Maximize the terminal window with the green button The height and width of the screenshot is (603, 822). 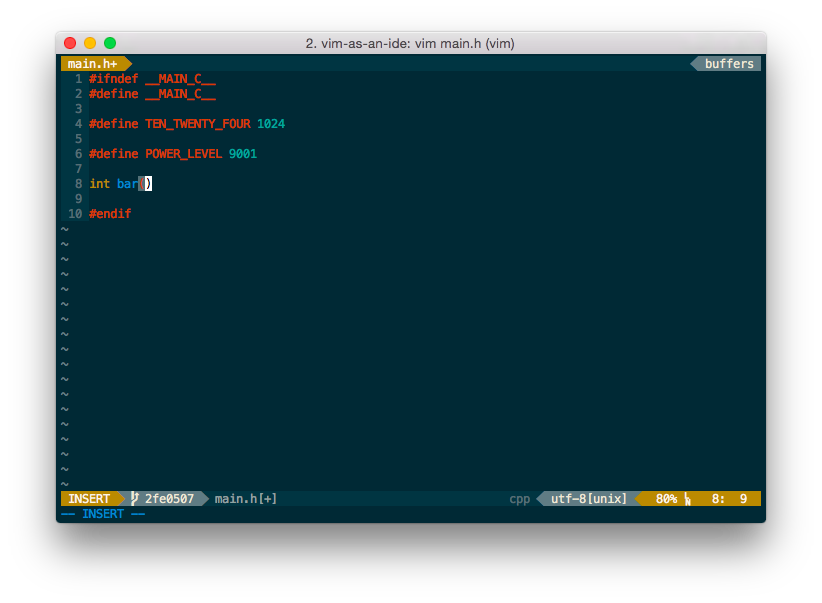point(110,43)
